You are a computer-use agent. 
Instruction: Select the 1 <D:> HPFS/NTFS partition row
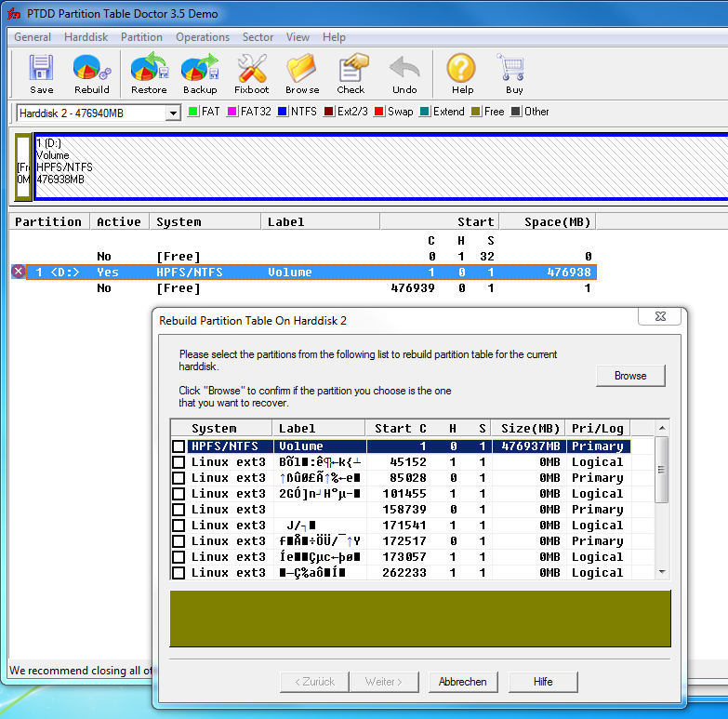pos(304,273)
